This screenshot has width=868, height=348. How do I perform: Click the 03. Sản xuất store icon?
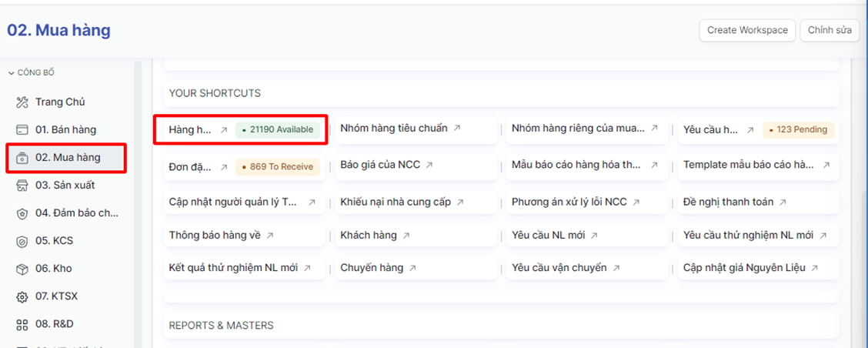(x=22, y=186)
